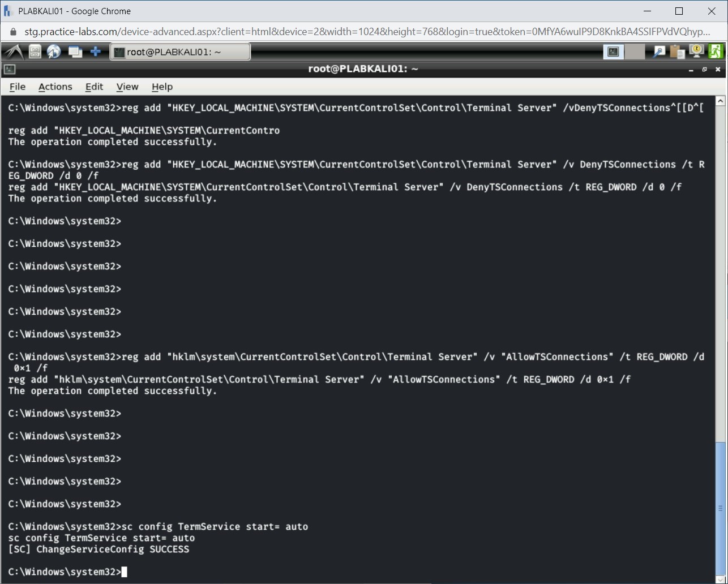The height and width of the screenshot is (584, 728).
Task: Open the web browser globe icon
Action: 54,52
